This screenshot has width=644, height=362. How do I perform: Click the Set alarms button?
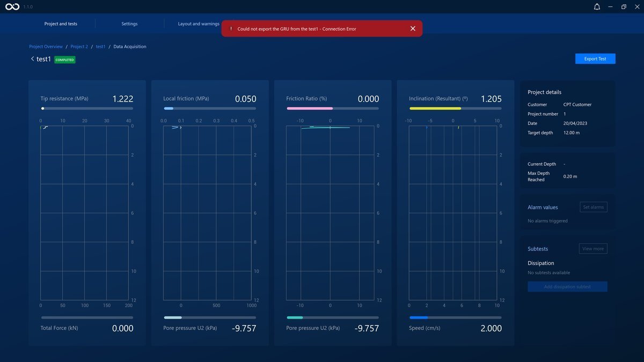594,207
